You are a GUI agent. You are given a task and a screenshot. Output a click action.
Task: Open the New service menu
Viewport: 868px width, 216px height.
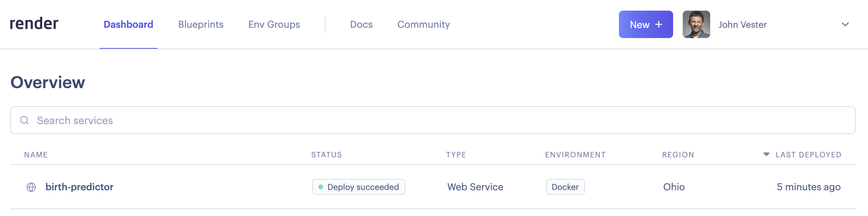click(646, 24)
